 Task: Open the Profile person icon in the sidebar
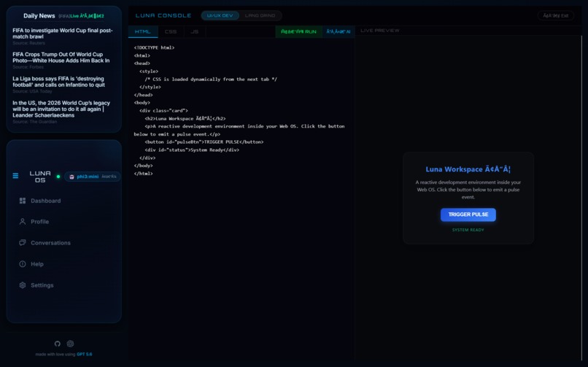[x=23, y=222]
